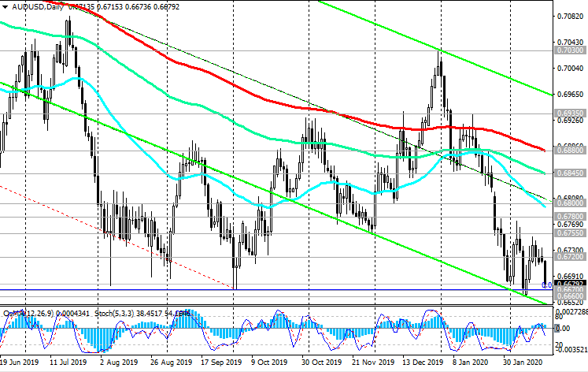Select the 0.6670 level price tag
The width and height of the screenshot is (588, 372).
(570, 290)
